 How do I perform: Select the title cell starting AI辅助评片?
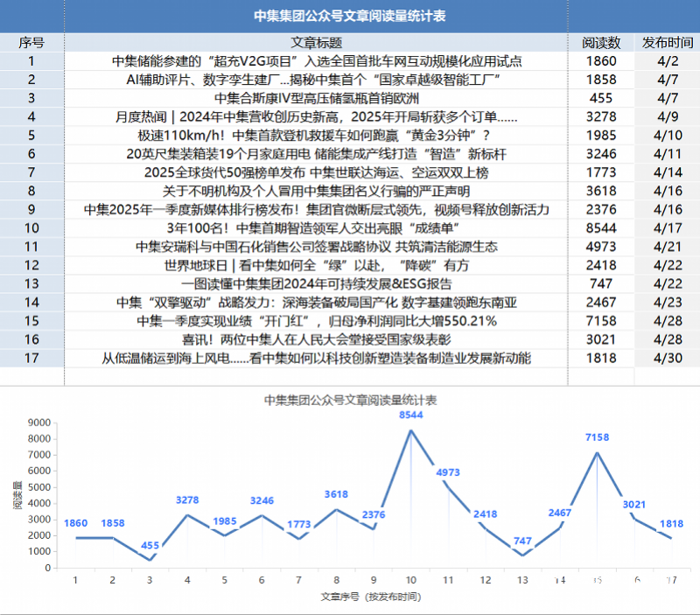coord(313,80)
